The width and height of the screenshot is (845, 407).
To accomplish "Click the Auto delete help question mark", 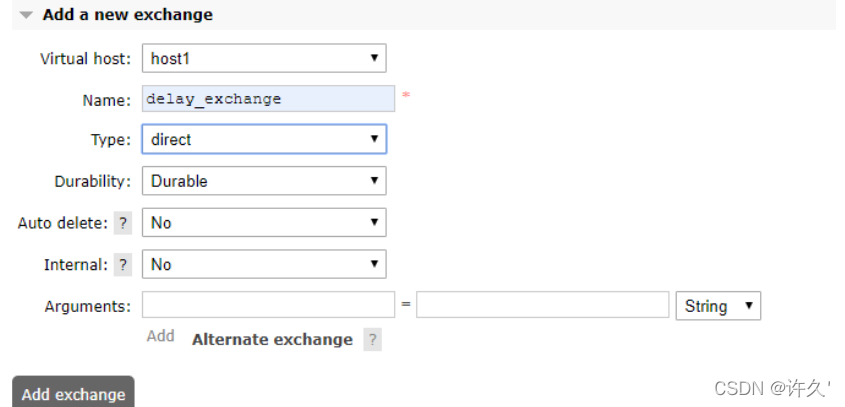I will [x=123, y=223].
